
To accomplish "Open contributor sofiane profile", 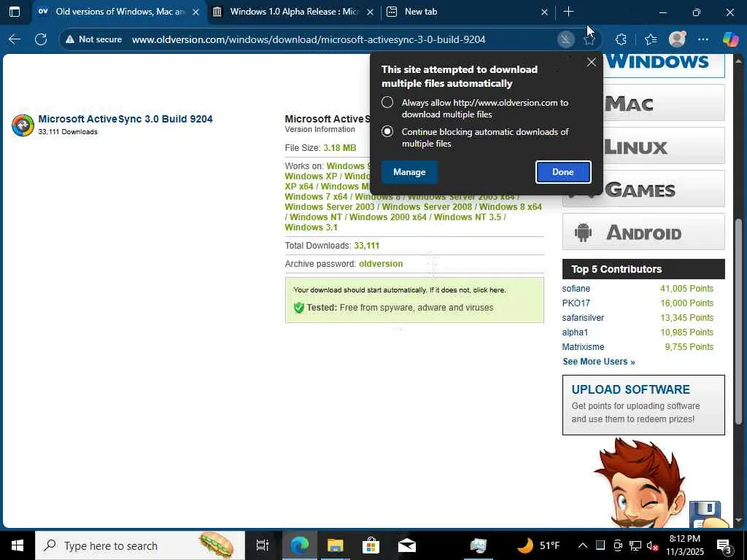I will [576, 289].
